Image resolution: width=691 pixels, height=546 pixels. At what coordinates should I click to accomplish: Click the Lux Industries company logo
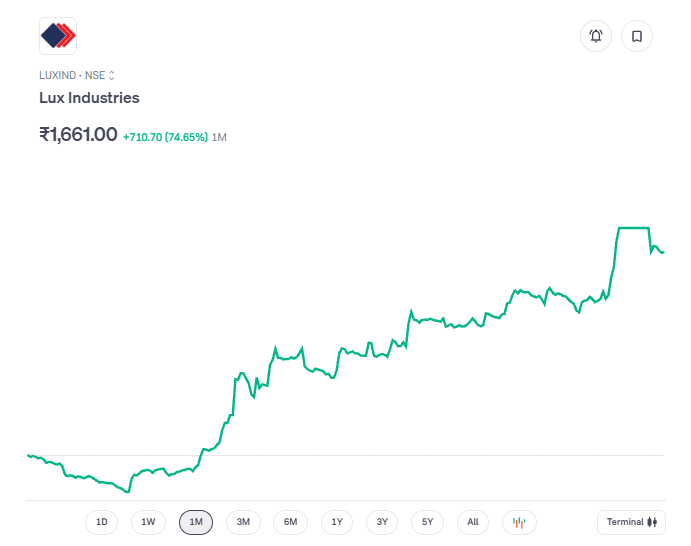click(58, 36)
